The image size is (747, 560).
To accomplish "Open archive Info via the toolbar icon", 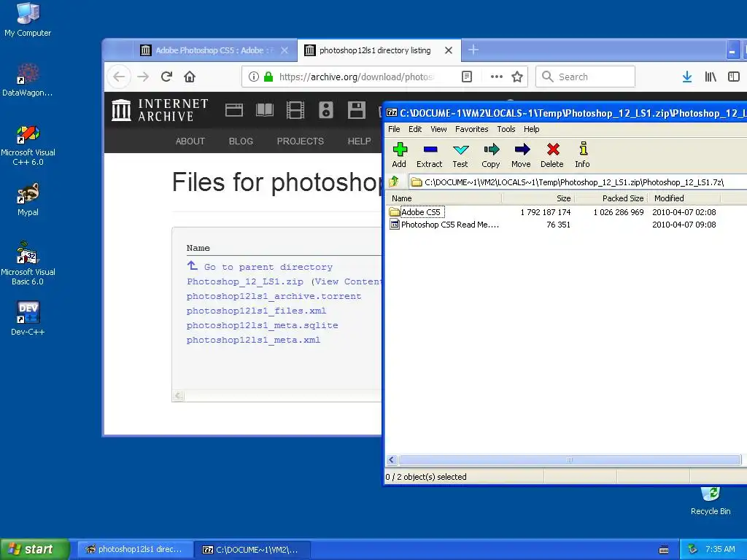I will click(583, 155).
